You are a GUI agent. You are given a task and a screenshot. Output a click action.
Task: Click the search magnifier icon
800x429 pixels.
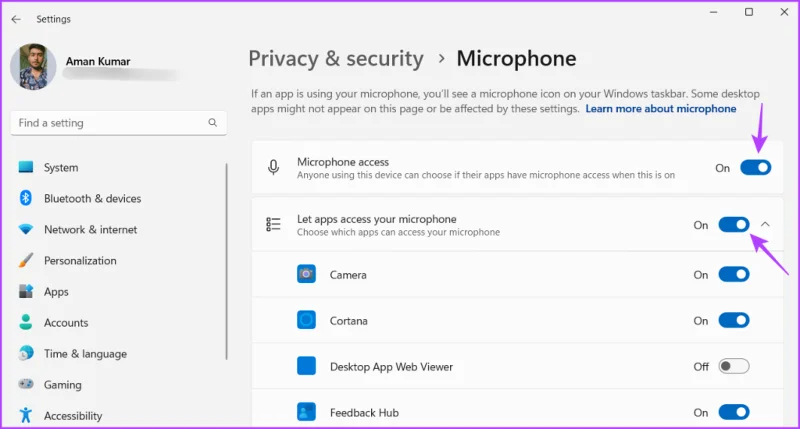tap(212, 122)
